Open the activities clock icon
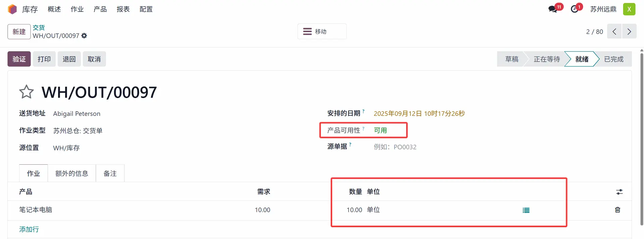The width and height of the screenshot is (644, 239). point(575,9)
